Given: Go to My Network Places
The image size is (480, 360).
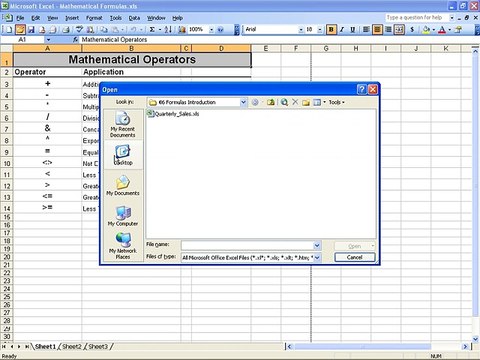Looking at the screenshot, I should tap(123, 246).
